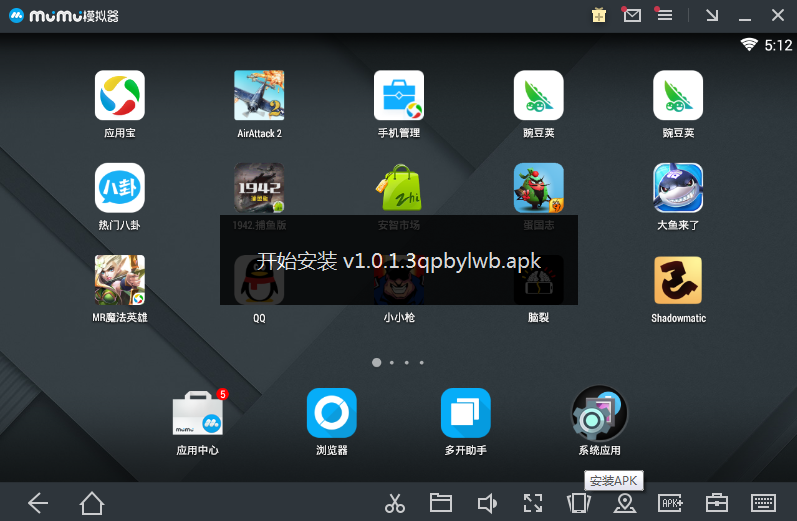This screenshot has height=521, width=797.
Task: Open the QQ penguin app
Action: 259,280
